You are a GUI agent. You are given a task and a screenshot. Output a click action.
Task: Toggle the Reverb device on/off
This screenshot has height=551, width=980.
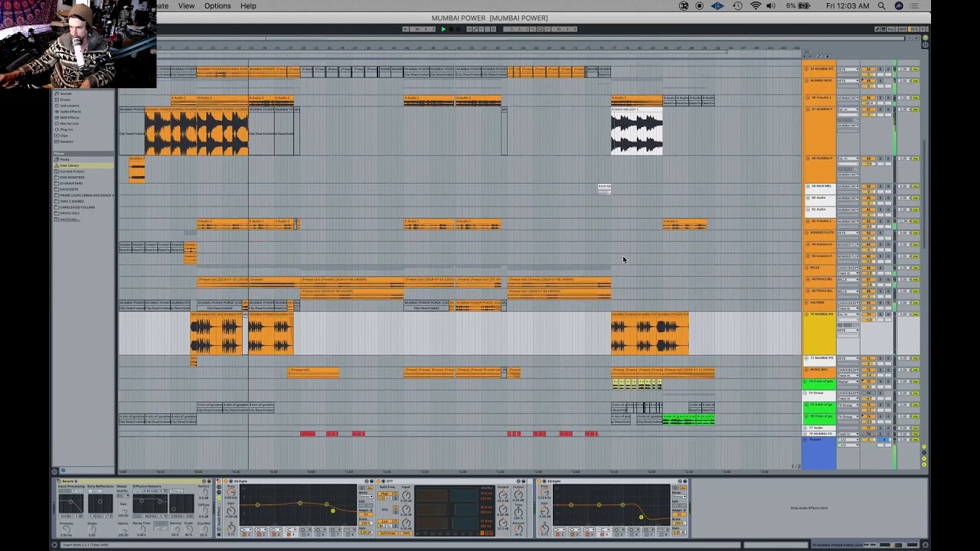tap(60, 481)
